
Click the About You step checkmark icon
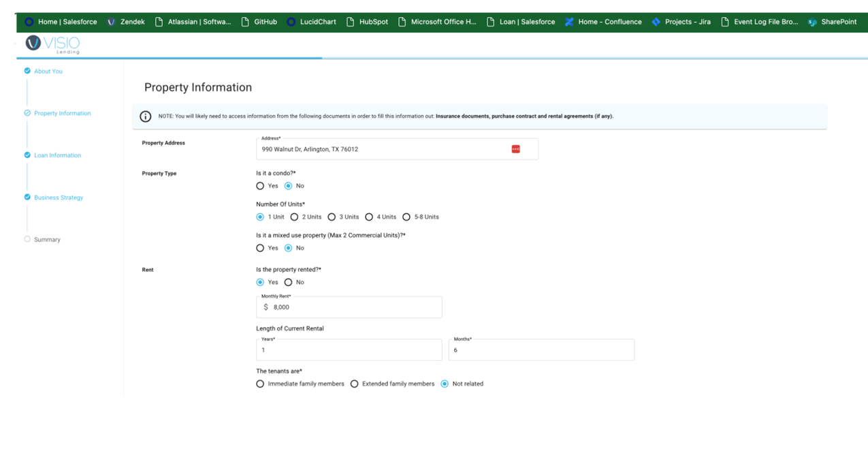27,71
